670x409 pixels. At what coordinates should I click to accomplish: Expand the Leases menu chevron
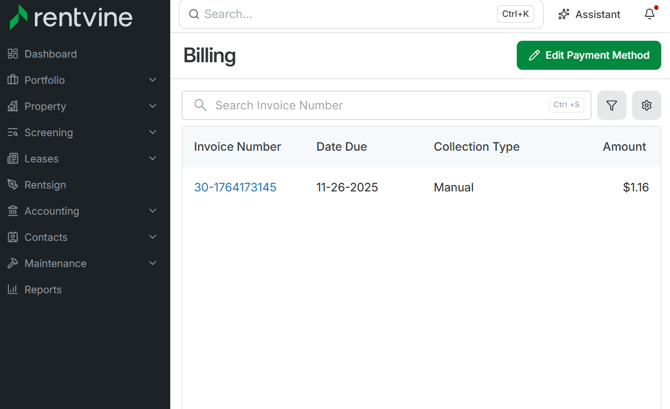click(153, 159)
